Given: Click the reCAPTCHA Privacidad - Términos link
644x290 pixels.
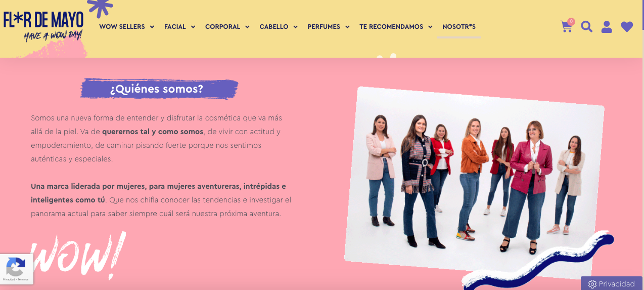Looking at the screenshot, I should pos(16,279).
